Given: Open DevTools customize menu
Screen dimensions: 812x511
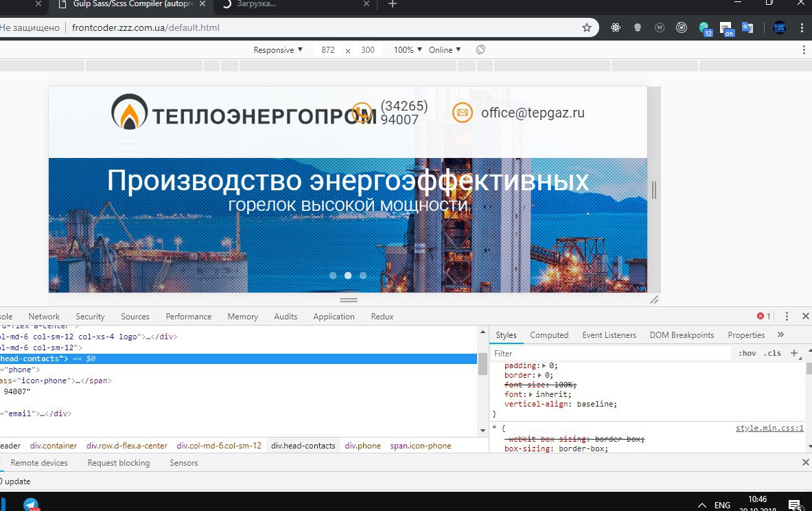Looking at the screenshot, I should click(x=787, y=316).
